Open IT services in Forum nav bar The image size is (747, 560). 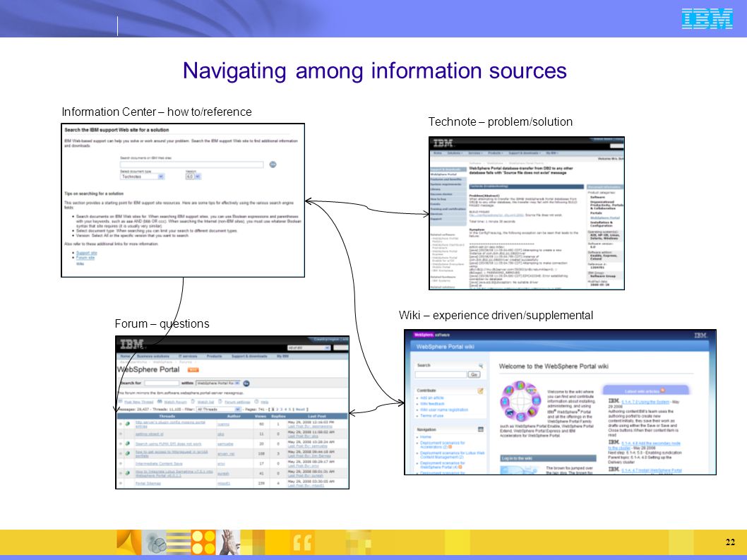pyautogui.click(x=188, y=356)
